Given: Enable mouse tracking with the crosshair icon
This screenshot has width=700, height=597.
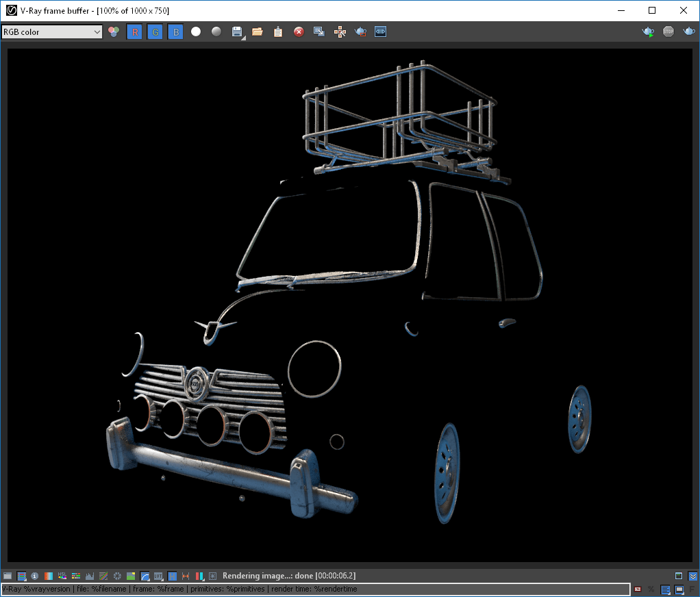Looking at the screenshot, I should (x=340, y=31).
